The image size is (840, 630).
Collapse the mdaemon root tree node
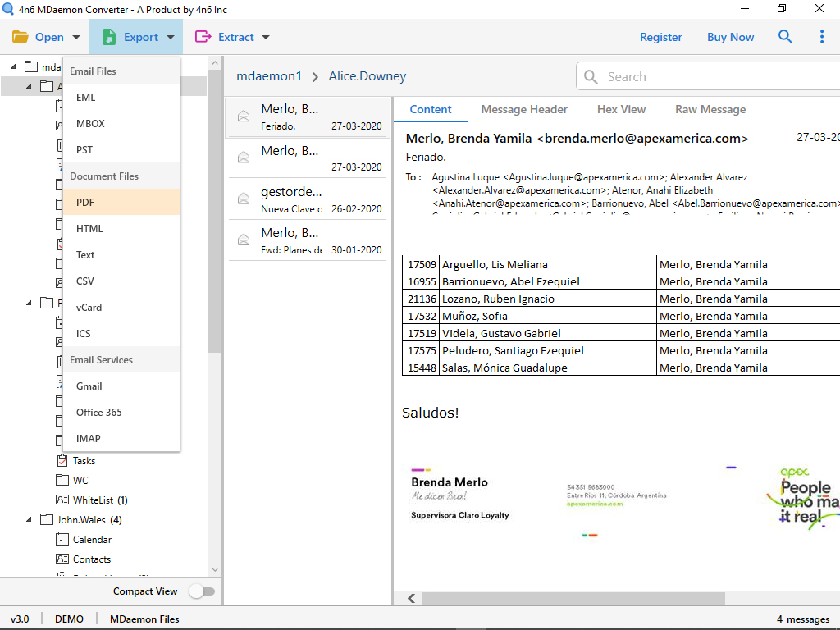(x=13, y=66)
